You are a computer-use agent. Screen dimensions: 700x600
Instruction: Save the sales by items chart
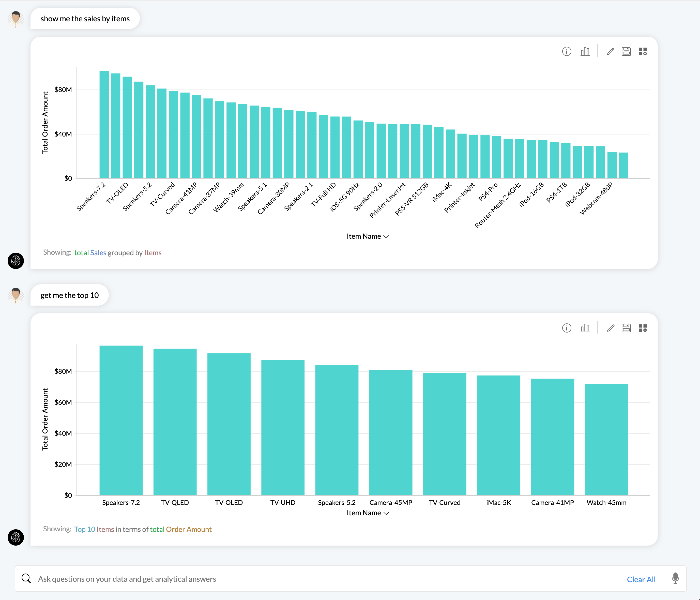(626, 51)
